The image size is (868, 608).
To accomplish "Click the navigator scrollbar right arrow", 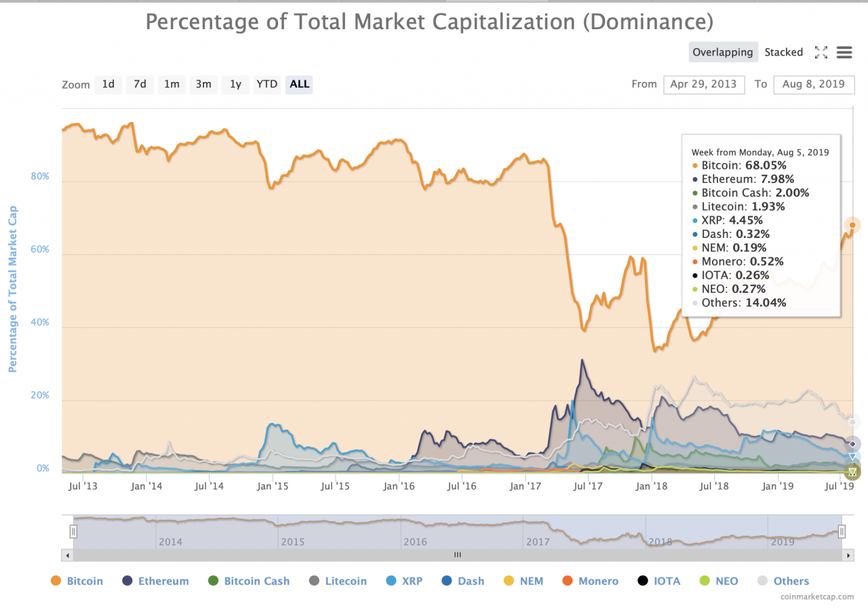I will tap(849, 555).
